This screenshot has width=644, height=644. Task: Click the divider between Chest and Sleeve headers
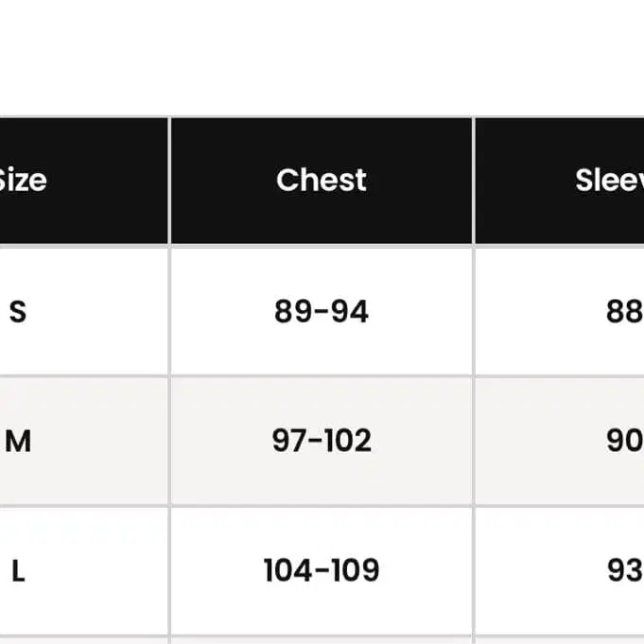[x=473, y=180]
